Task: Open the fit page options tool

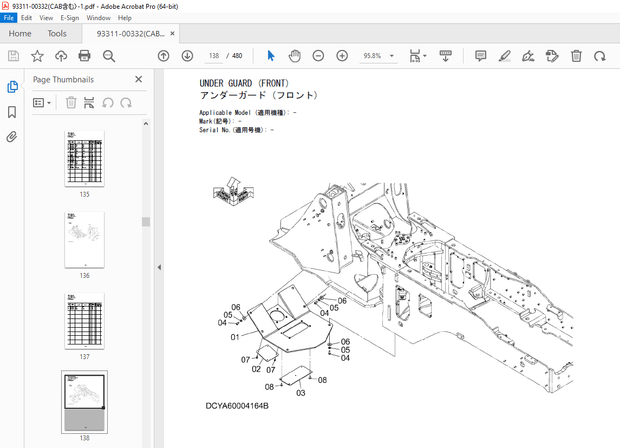Action: click(415, 56)
